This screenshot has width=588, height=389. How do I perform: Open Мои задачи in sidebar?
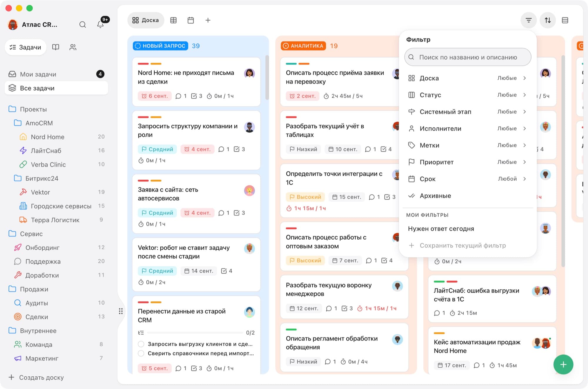(x=56, y=74)
